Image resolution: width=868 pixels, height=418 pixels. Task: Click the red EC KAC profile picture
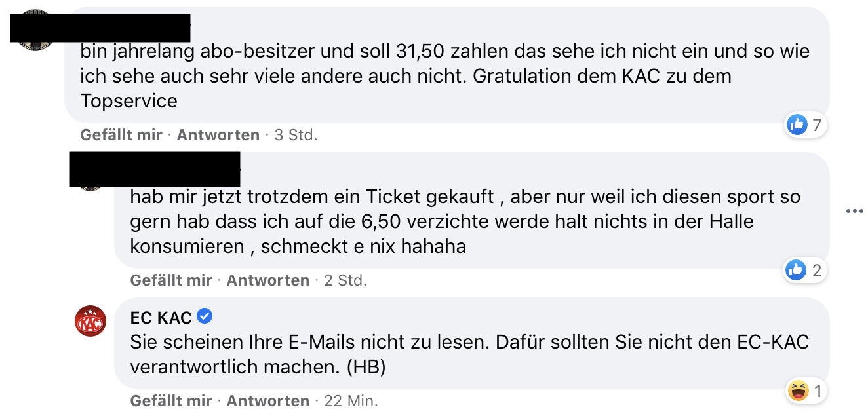[90, 321]
